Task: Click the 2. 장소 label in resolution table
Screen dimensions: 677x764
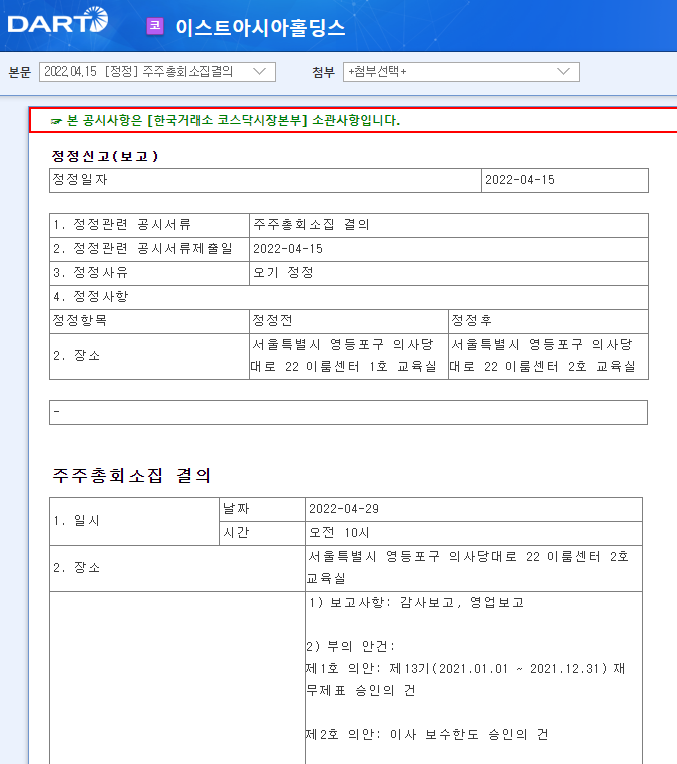Action: pyautogui.click(x=77, y=568)
